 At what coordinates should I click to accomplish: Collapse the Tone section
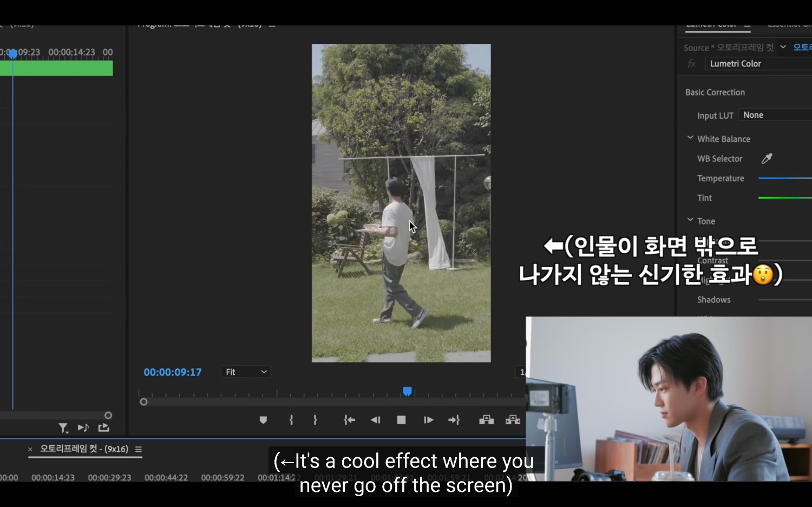(690, 220)
